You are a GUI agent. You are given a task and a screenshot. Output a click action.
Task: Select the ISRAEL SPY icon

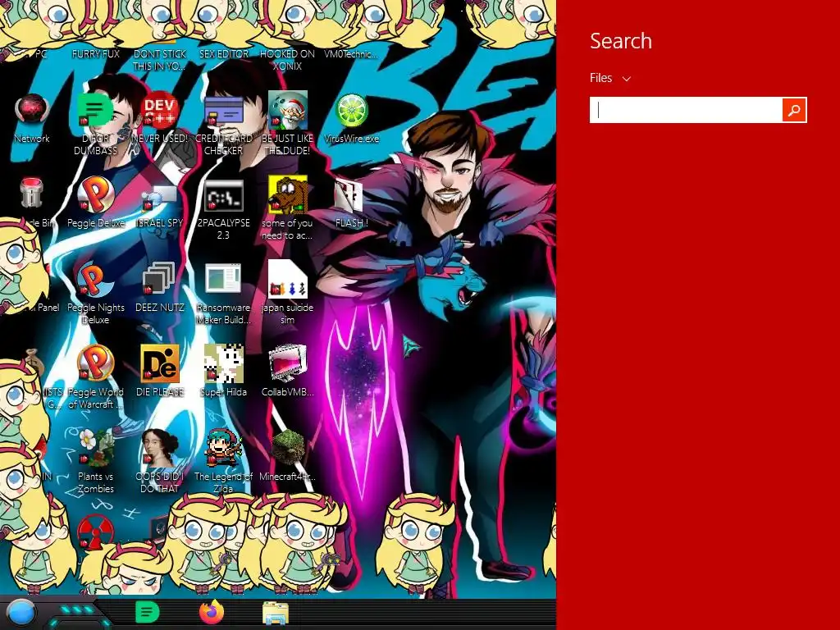(x=159, y=197)
